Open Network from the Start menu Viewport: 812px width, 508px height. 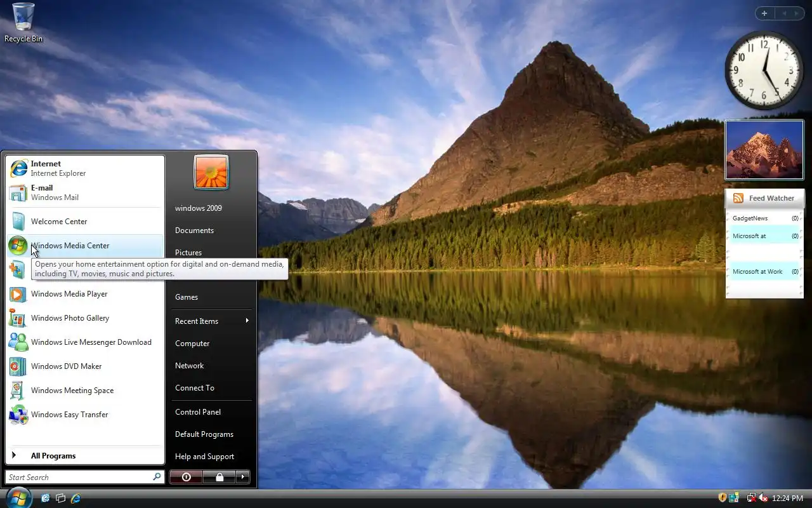pyautogui.click(x=211, y=366)
